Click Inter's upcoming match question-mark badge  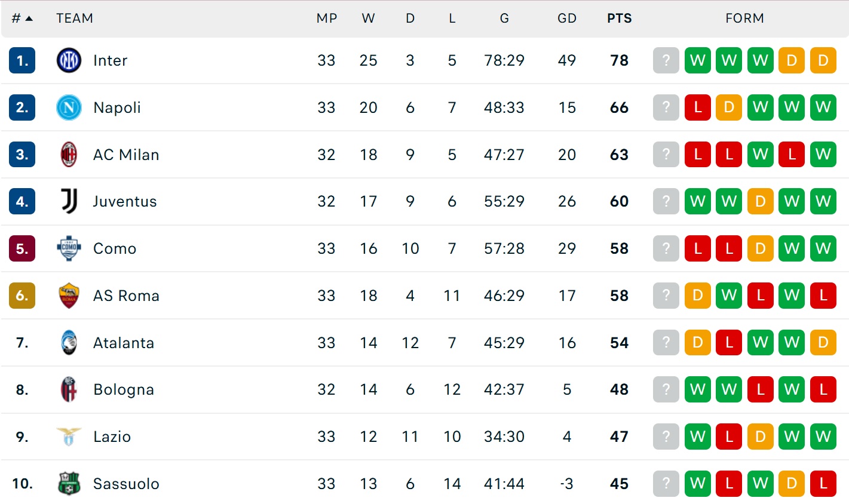666,60
